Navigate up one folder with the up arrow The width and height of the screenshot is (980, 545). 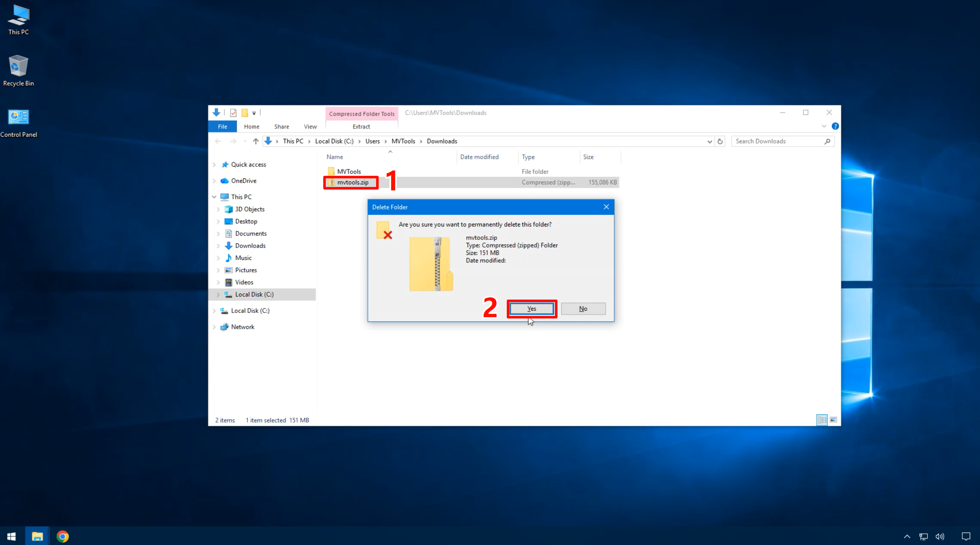pyautogui.click(x=255, y=141)
